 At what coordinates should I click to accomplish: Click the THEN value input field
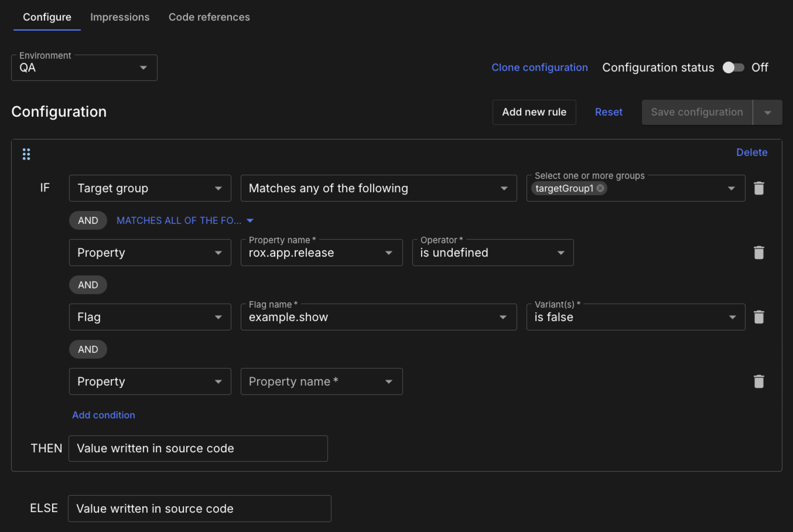point(198,449)
